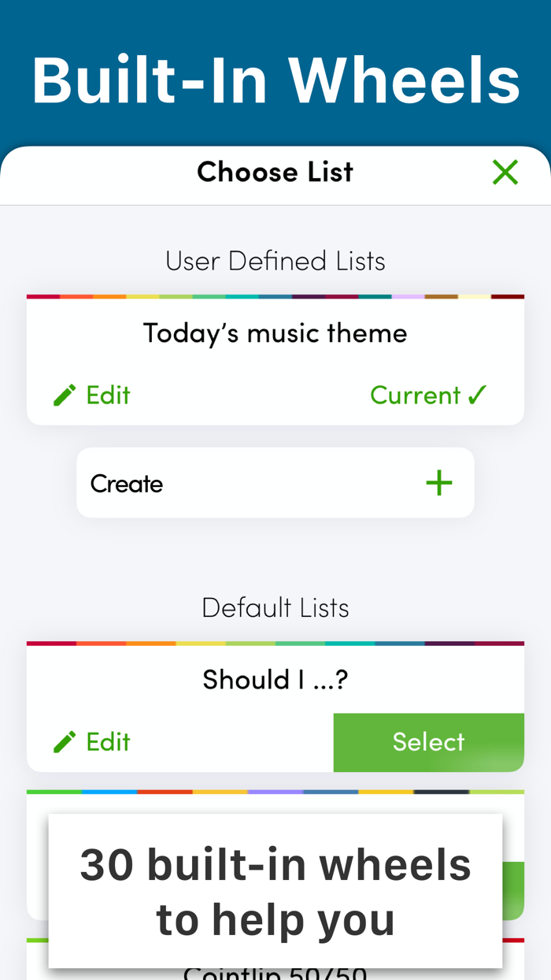
Task: Open the Today's music theme list
Action: 275,332
